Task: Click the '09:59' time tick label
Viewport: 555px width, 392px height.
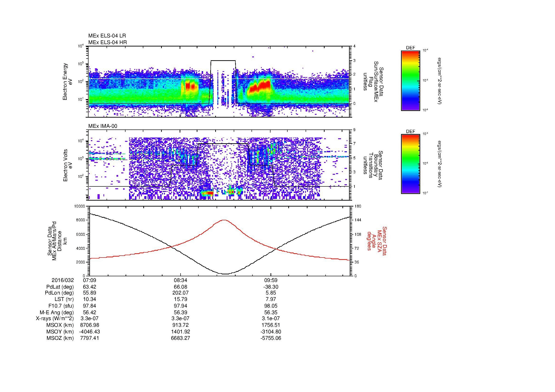Action: (271, 280)
